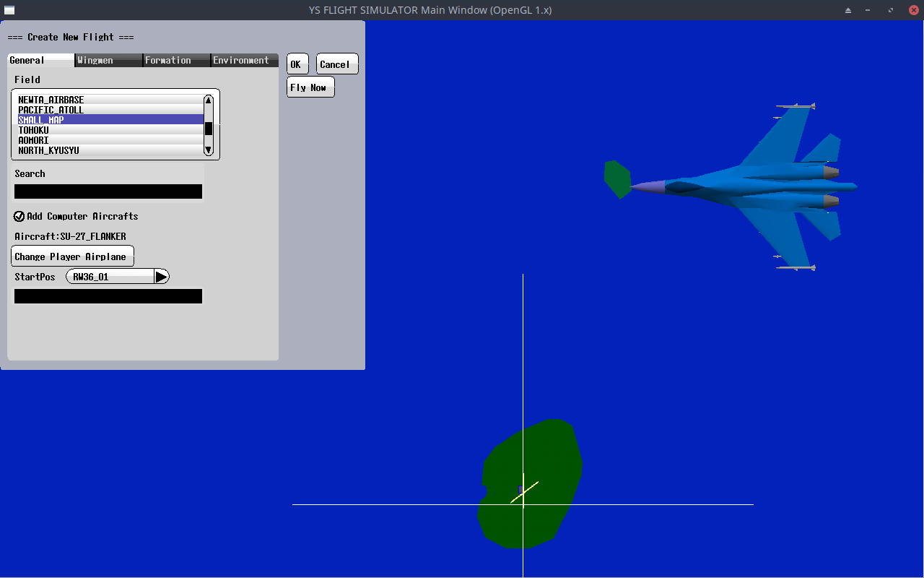Toggle Add Computer Aircrafts checkbox
Viewport: 924px width, 578px height.
click(x=19, y=216)
